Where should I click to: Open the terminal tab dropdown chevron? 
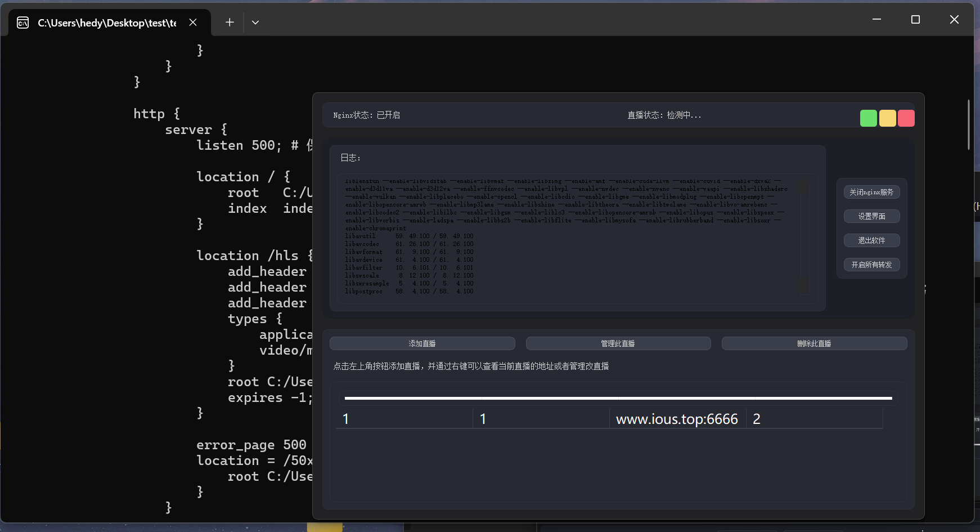pyautogui.click(x=255, y=23)
